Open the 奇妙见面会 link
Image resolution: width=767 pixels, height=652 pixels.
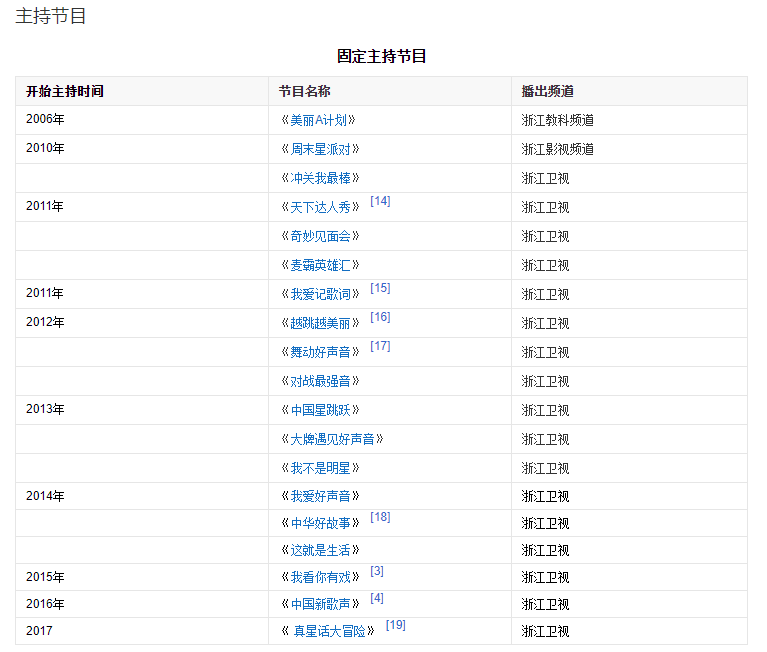(x=320, y=236)
